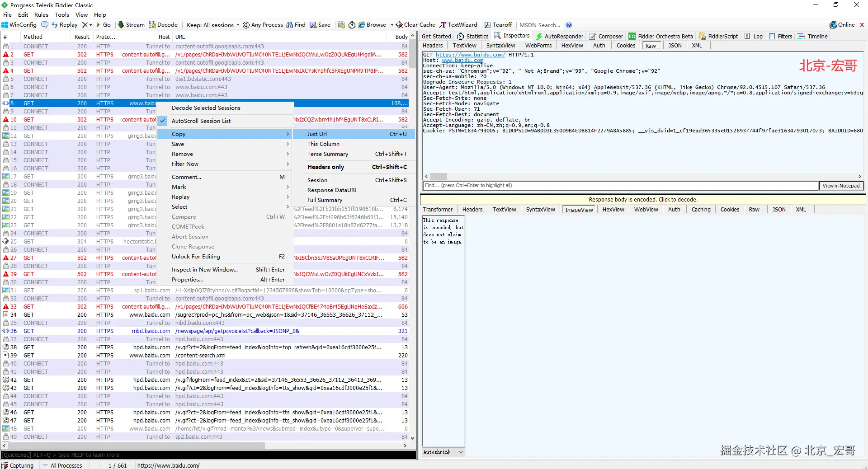Switch to the request Cookies tab
Screen dimensions: 868x469
coord(626,46)
